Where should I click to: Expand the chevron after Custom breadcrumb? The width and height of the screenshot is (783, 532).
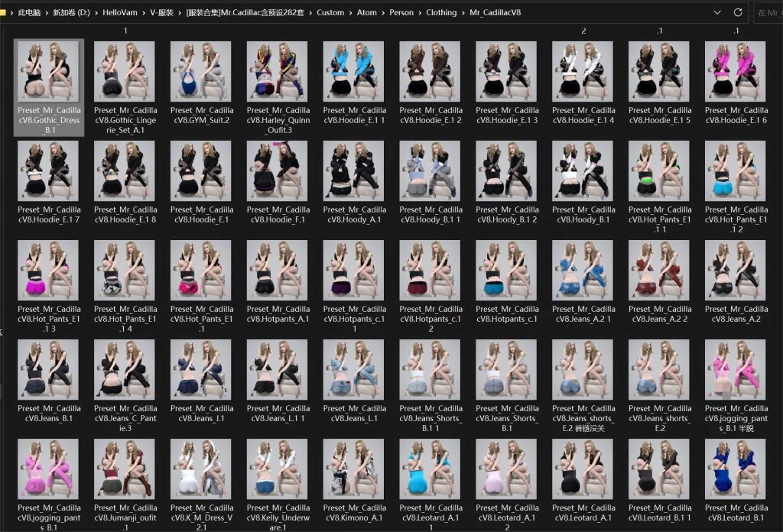pyautogui.click(x=350, y=12)
